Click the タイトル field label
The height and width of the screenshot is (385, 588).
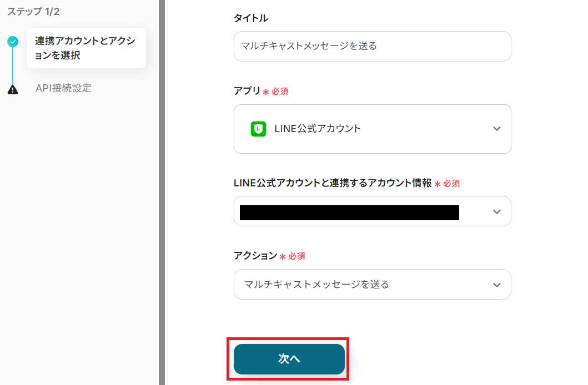click(x=251, y=18)
